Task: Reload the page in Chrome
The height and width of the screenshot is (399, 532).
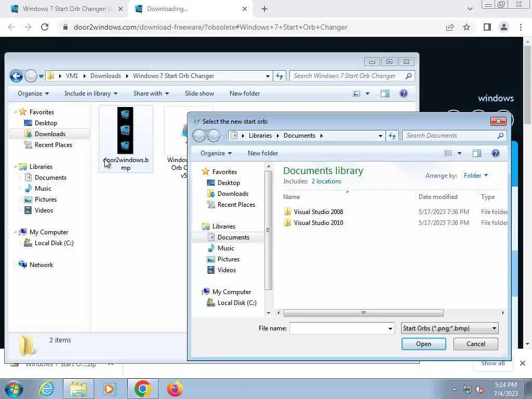Action: tap(45, 27)
